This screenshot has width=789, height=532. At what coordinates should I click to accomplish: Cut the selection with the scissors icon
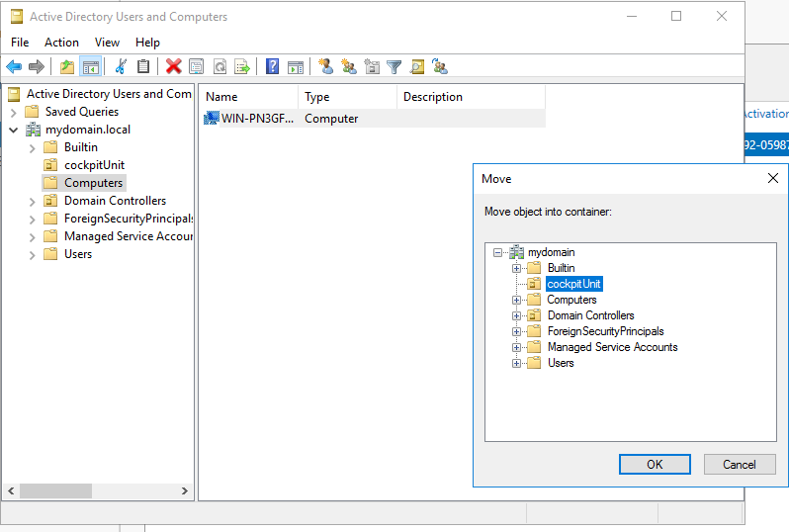point(121,66)
